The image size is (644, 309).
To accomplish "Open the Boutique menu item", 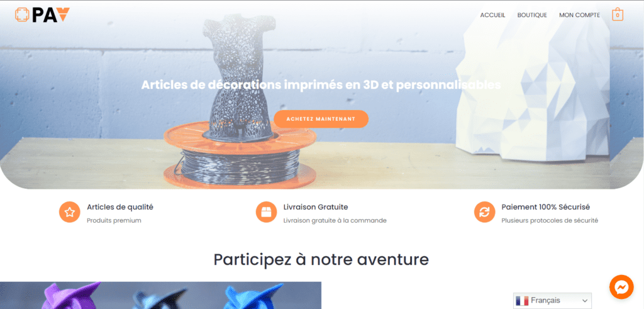I will click(x=532, y=15).
